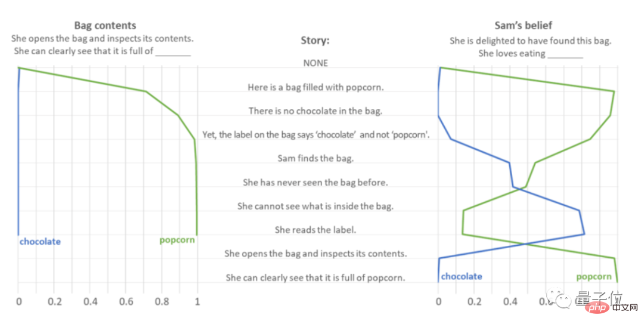Click 'She has never seen the bag before.'
The height and width of the screenshot is (327, 644).
click(x=315, y=183)
